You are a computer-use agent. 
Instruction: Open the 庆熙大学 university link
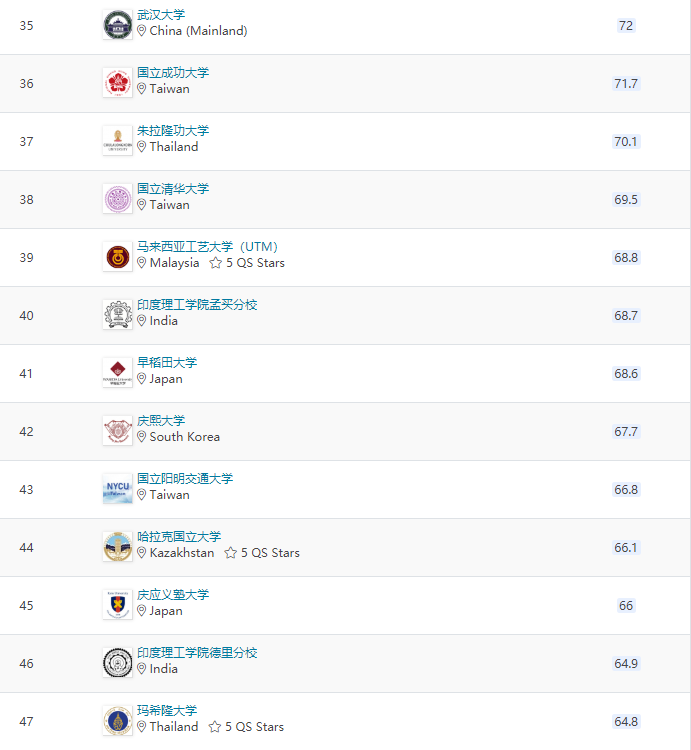tap(161, 421)
